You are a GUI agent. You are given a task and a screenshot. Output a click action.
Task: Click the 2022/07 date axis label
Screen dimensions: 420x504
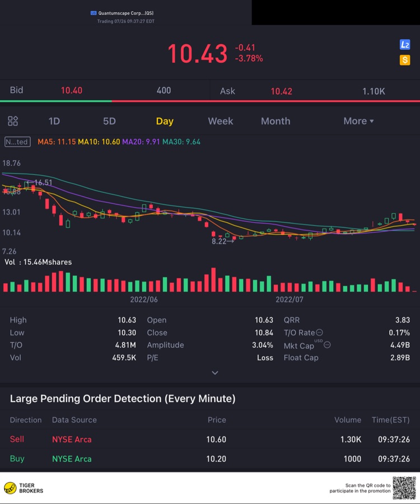coord(289,300)
